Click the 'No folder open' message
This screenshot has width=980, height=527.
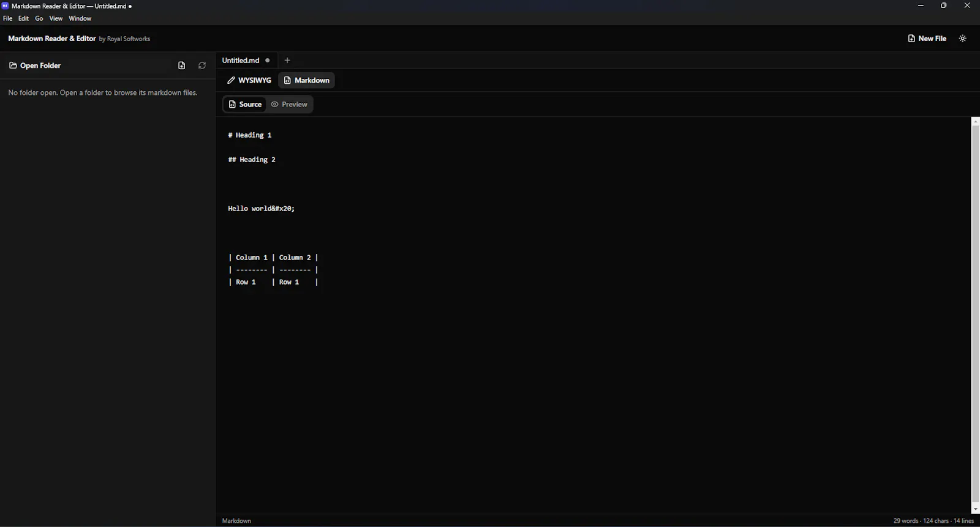(103, 93)
